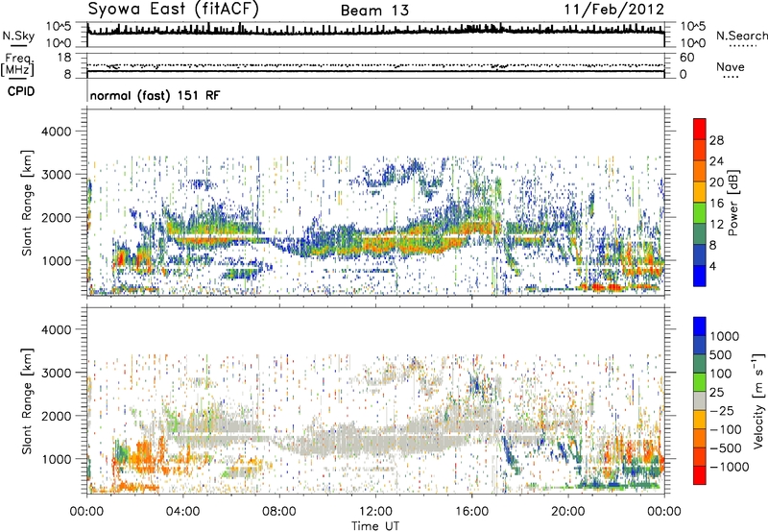The height and width of the screenshot is (532, 768).
Task: Click the power panel 'Slant Range [km]' label
Action: pos(27,204)
